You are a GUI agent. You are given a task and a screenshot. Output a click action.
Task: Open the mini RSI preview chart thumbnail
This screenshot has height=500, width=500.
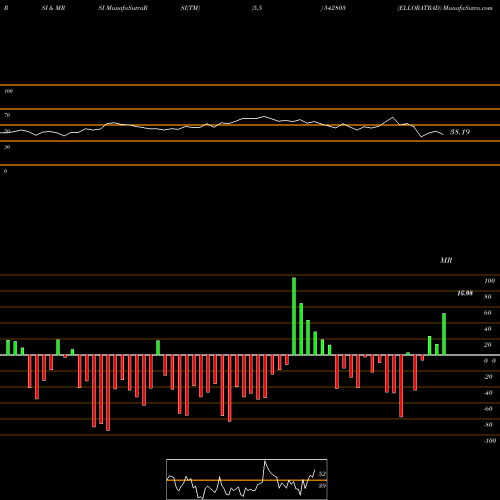coord(247,479)
